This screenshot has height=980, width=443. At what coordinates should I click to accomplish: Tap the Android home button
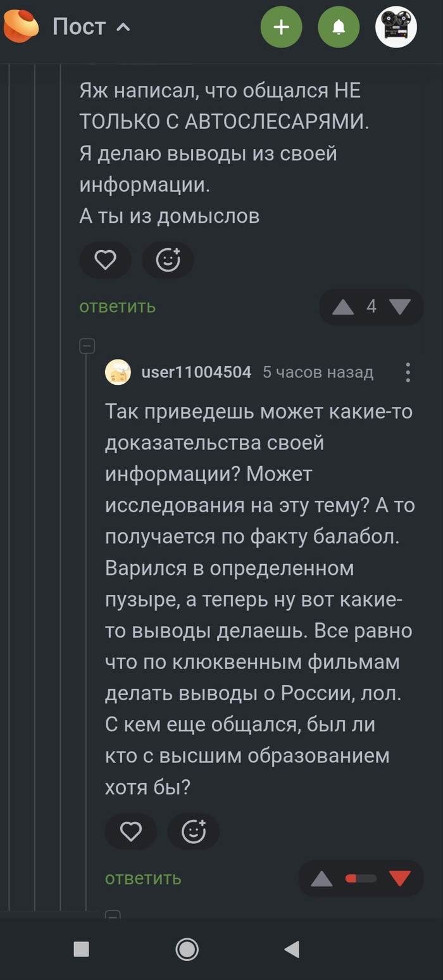click(187, 949)
